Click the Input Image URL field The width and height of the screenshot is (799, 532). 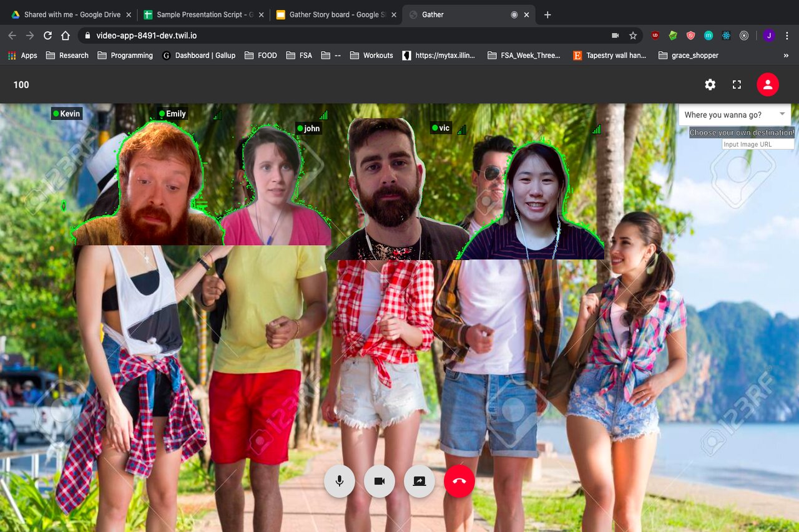point(758,144)
